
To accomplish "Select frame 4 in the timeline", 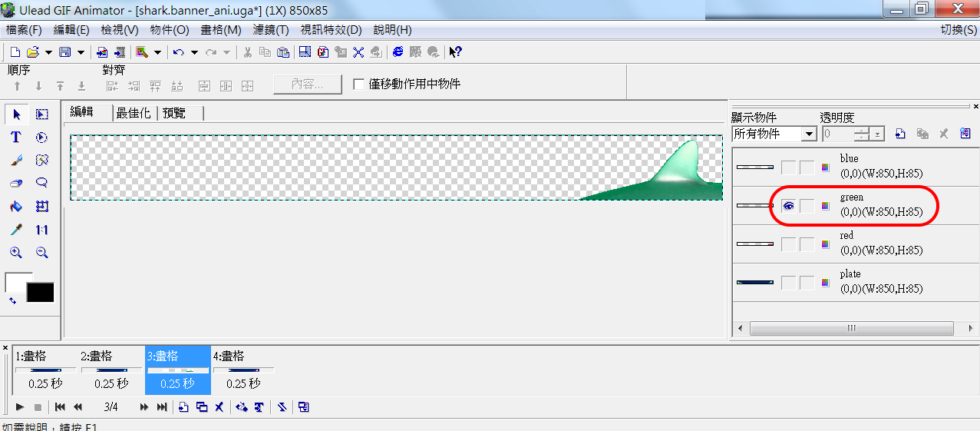I will pyautogui.click(x=243, y=369).
